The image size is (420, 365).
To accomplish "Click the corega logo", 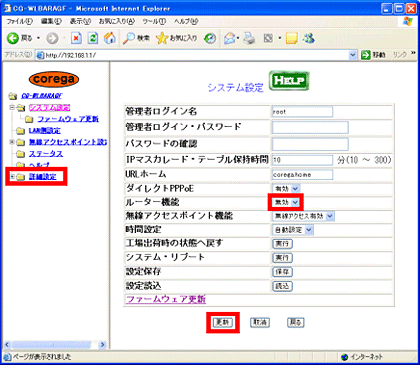I will tap(54, 79).
